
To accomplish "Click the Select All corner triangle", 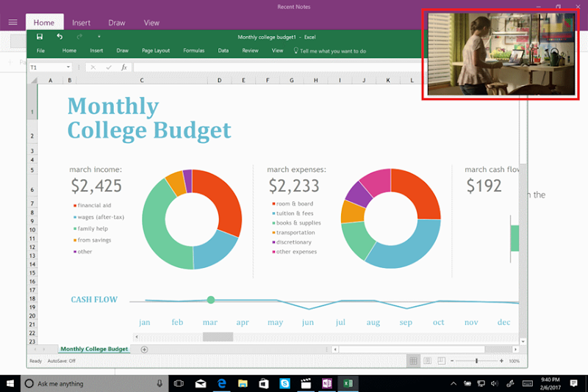I will click(33, 80).
